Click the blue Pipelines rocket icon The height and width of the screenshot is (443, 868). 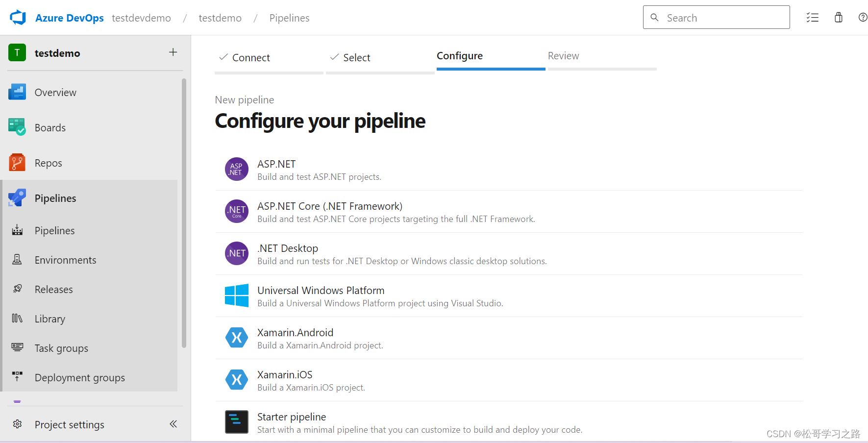17,197
